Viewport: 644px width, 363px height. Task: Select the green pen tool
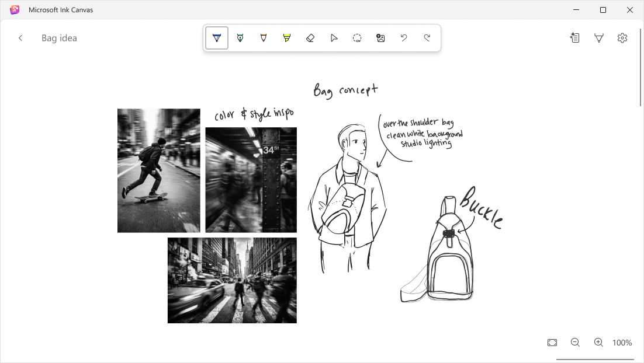point(240,38)
